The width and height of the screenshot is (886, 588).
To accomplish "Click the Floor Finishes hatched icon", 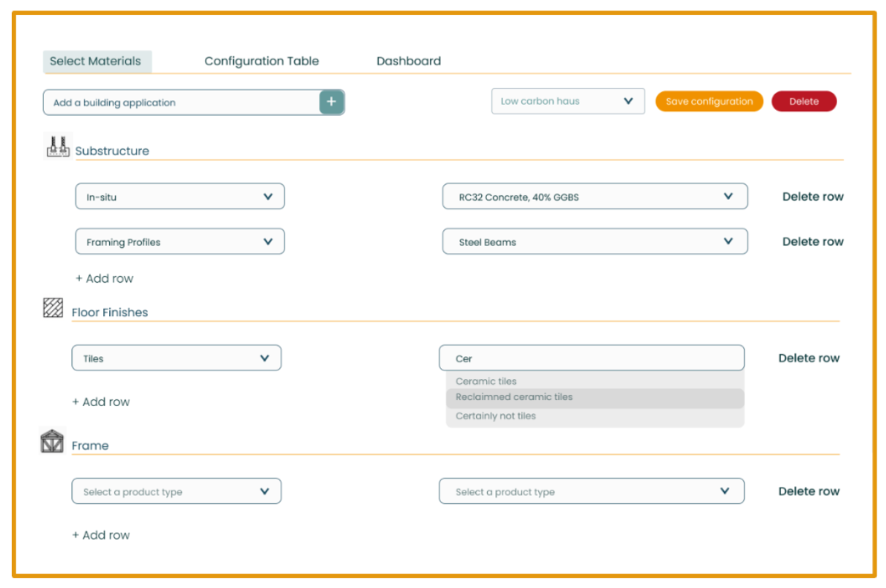I will coord(53,308).
